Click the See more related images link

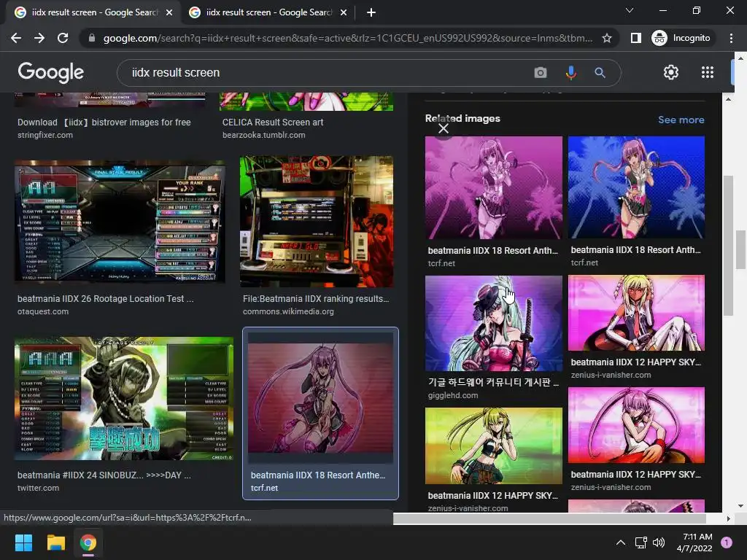[681, 120]
